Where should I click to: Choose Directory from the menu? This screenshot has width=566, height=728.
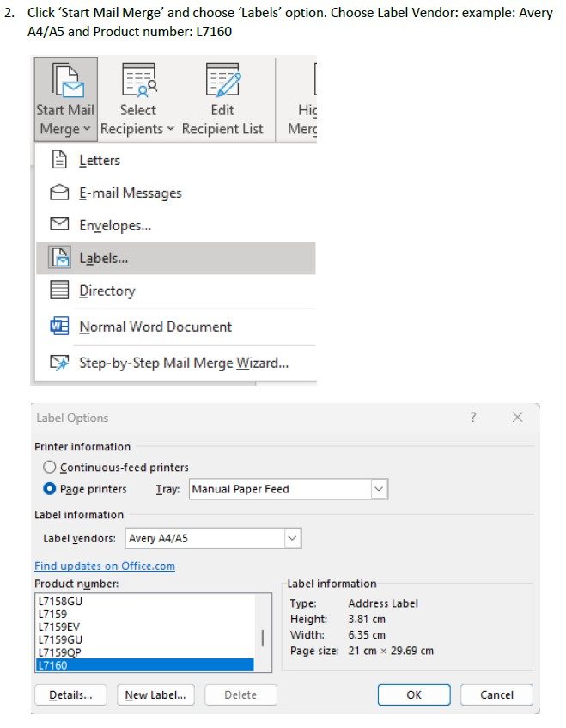coord(176,291)
